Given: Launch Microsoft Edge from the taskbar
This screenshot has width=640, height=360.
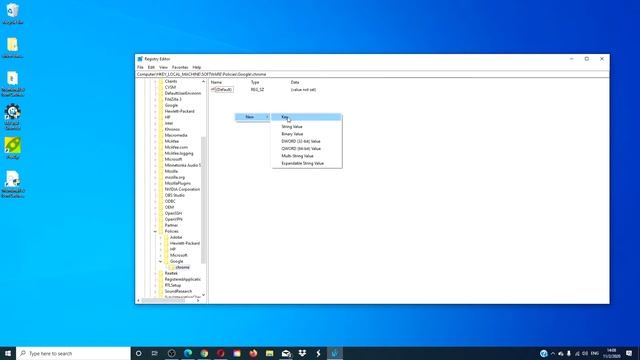Looking at the screenshot, I should (188, 353).
